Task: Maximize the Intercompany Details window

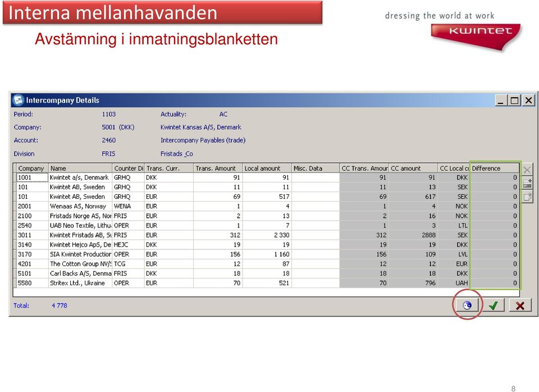Action: point(515,101)
